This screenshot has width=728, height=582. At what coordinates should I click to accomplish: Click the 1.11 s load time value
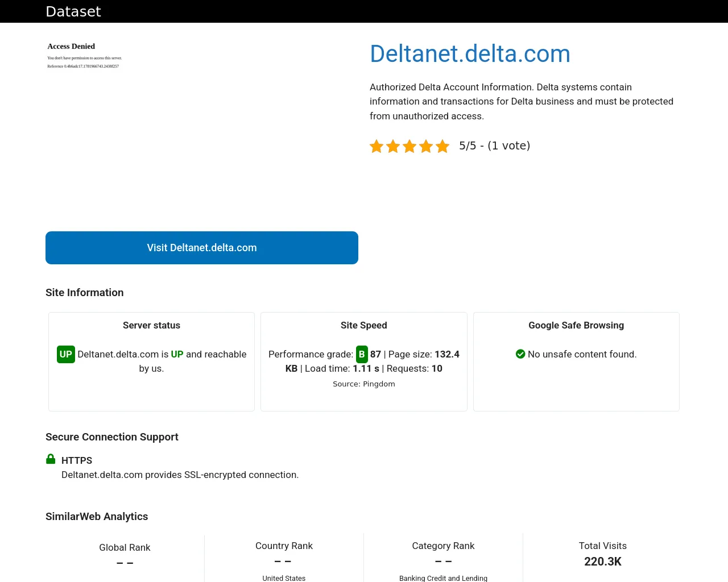[x=366, y=369]
